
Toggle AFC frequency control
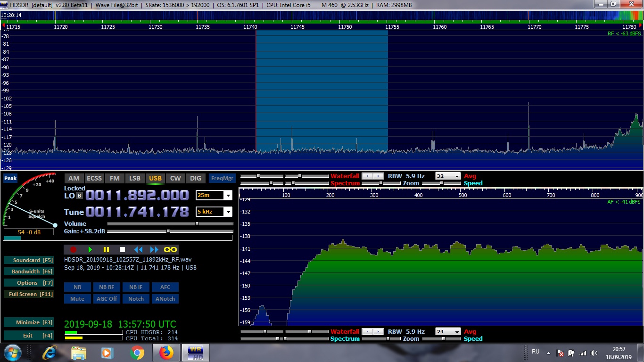pyautogui.click(x=165, y=287)
